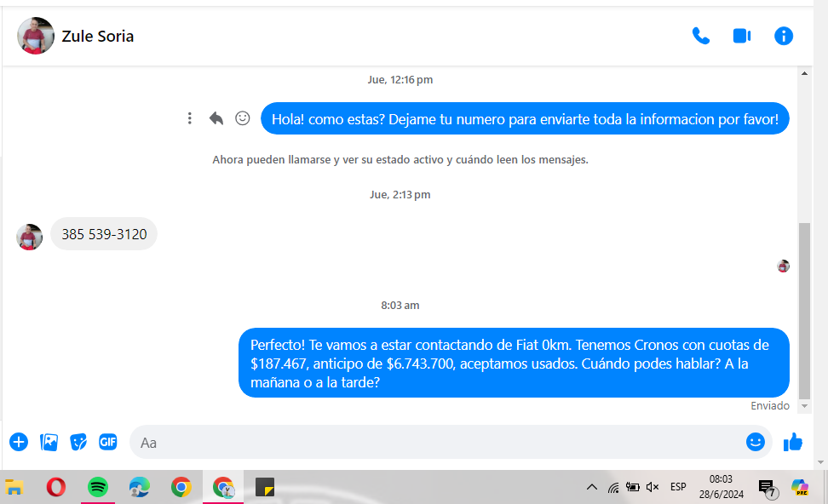Click the 8:03 am timestamp
The height and width of the screenshot is (504, 828).
tap(400, 306)
